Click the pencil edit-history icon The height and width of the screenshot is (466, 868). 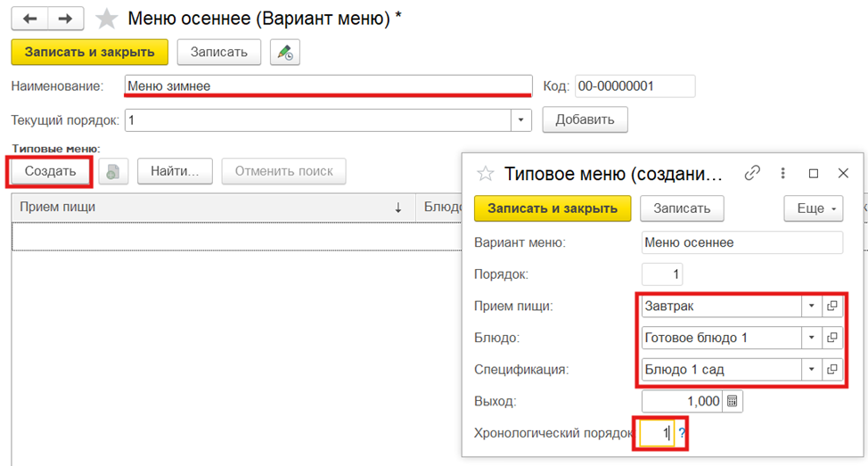coord(285,53)
